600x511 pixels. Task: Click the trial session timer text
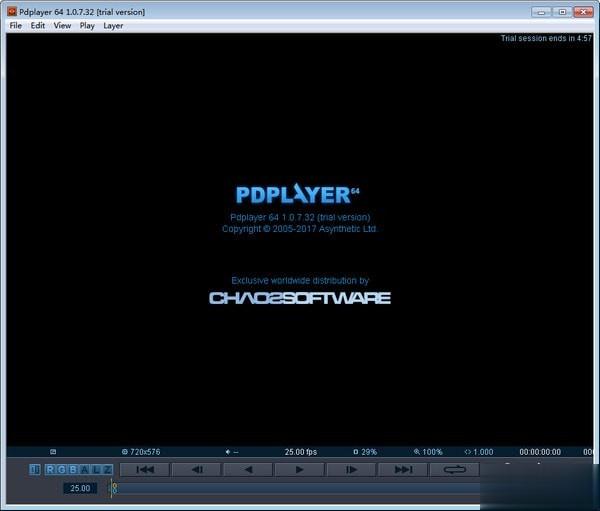[x=546, y=38]
